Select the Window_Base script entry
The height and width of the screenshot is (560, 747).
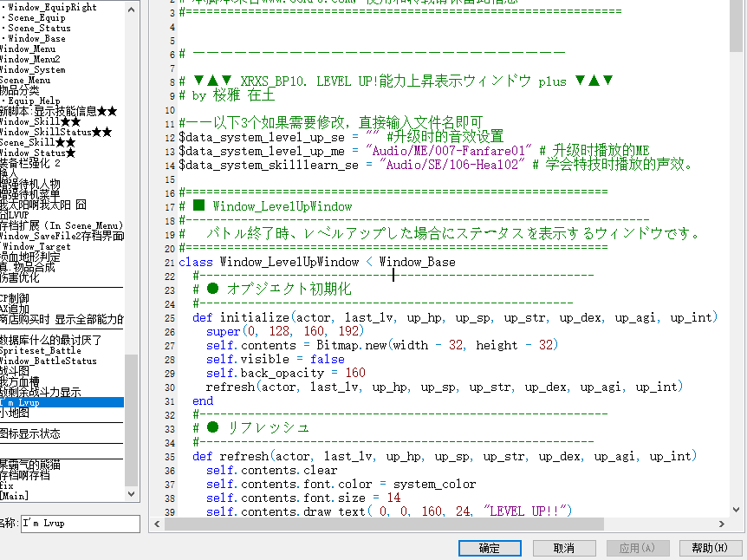click(x=36, y=39)
